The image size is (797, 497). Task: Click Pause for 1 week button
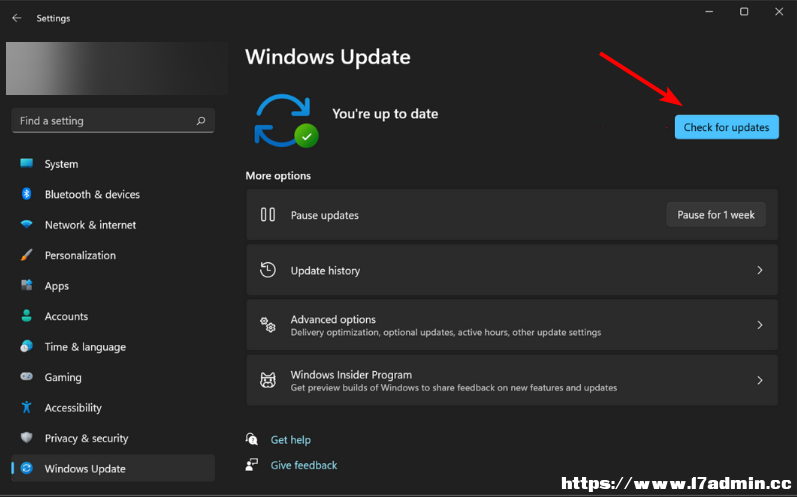click(716, 215)
